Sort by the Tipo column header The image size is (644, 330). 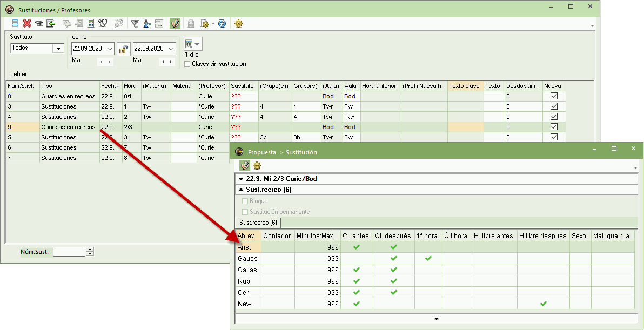[70, 86]
